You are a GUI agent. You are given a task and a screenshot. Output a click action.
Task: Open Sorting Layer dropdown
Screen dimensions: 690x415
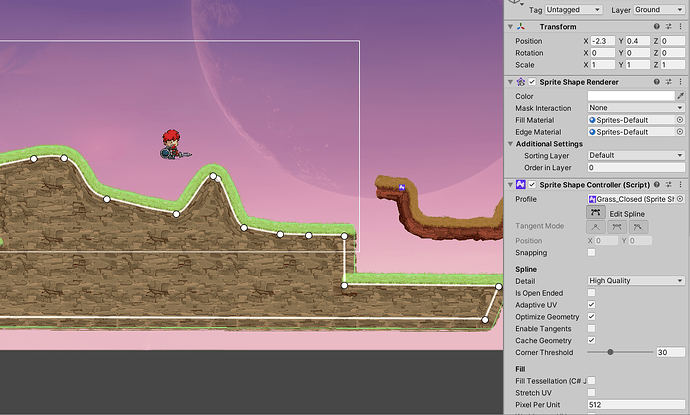(636, 155)
